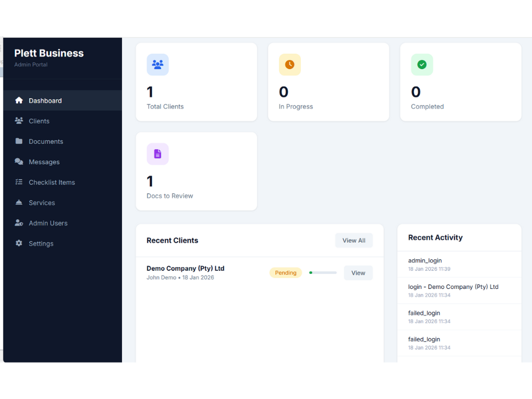Viewport: 532px width, 399px height.
Task: Open Admin Users via the user icon
Action: pos(20,223)
